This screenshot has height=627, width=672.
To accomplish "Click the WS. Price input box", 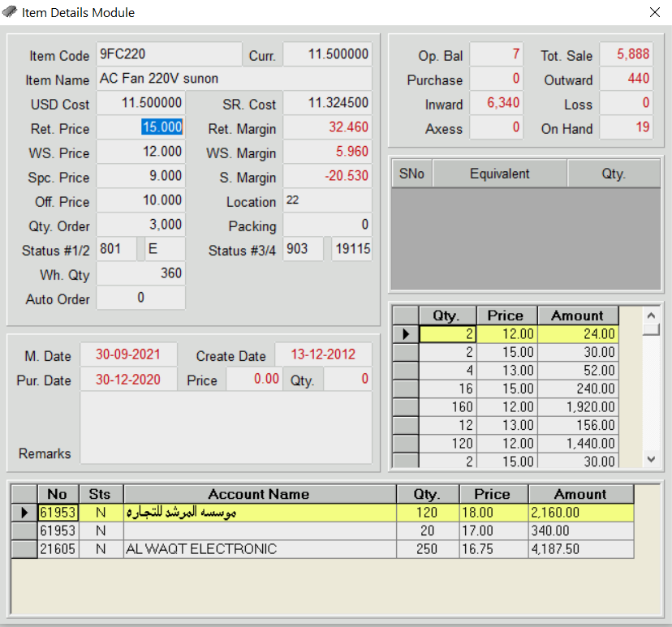I will pos(141,152).
